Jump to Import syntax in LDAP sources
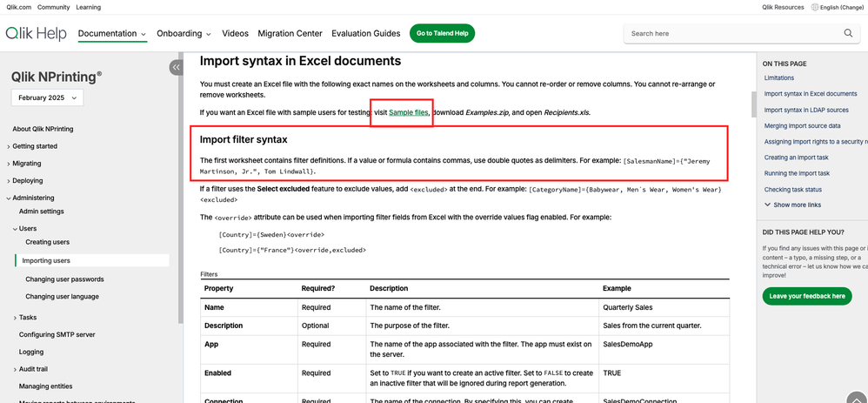The image size is (868, 403). point(806,110)
